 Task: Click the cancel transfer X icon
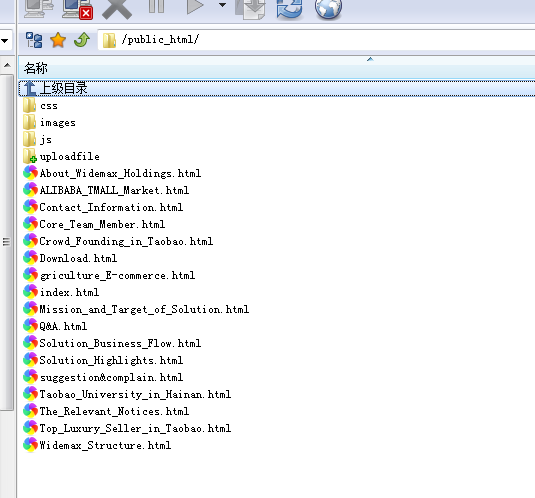pos(117,9)
